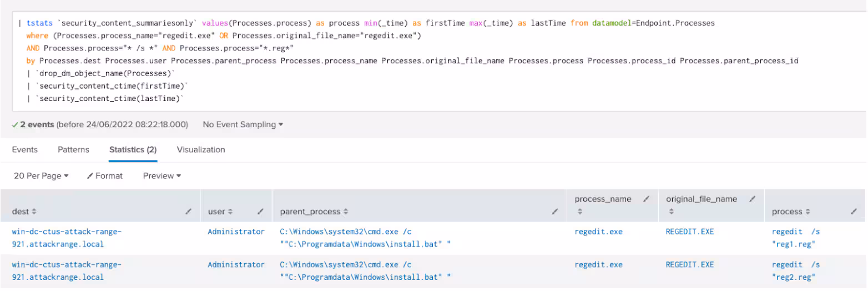The height and width of the screenshot is (291, 868).
Task: Select the Statistics (2) tab
Action: click(x=133, y=149)
